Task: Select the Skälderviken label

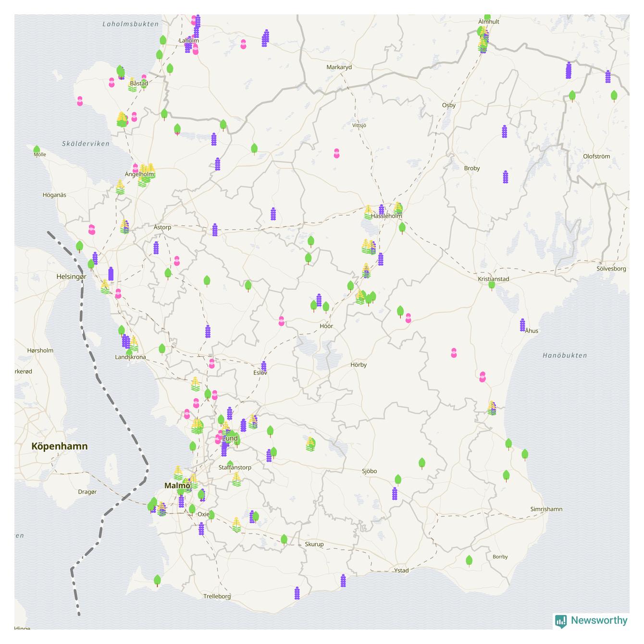Action: (86, 144)
